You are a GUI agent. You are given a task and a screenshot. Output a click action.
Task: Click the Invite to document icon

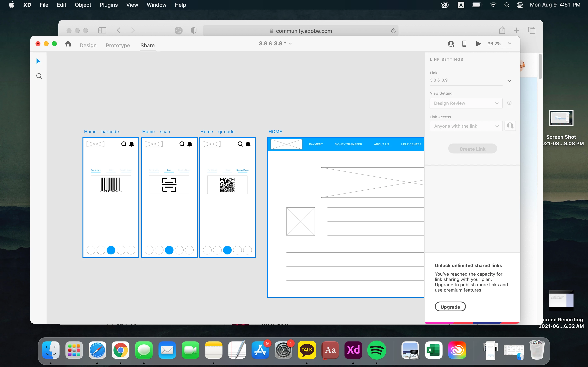(451, 44)
